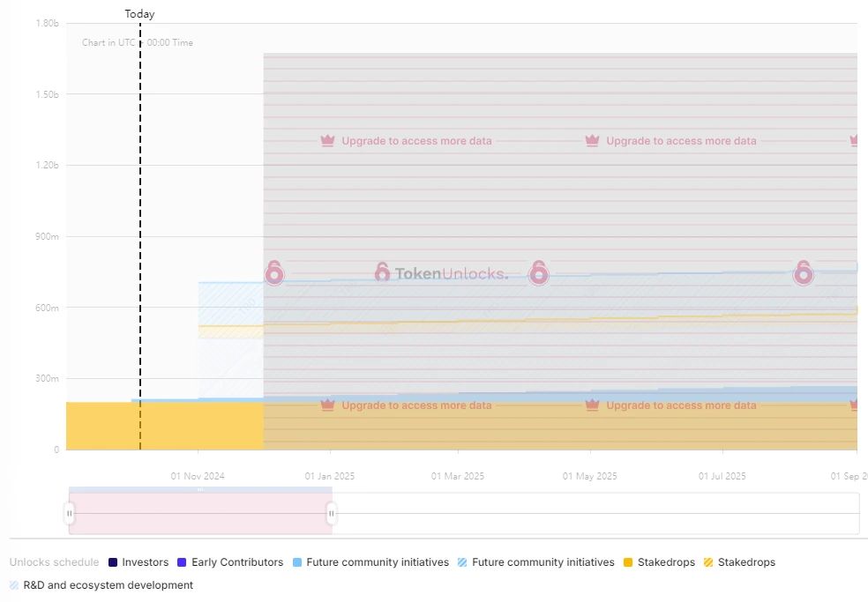868x602 pixels.
Task: Toggle the solid Future community initiatives legend entry
Action: (377, 562)
